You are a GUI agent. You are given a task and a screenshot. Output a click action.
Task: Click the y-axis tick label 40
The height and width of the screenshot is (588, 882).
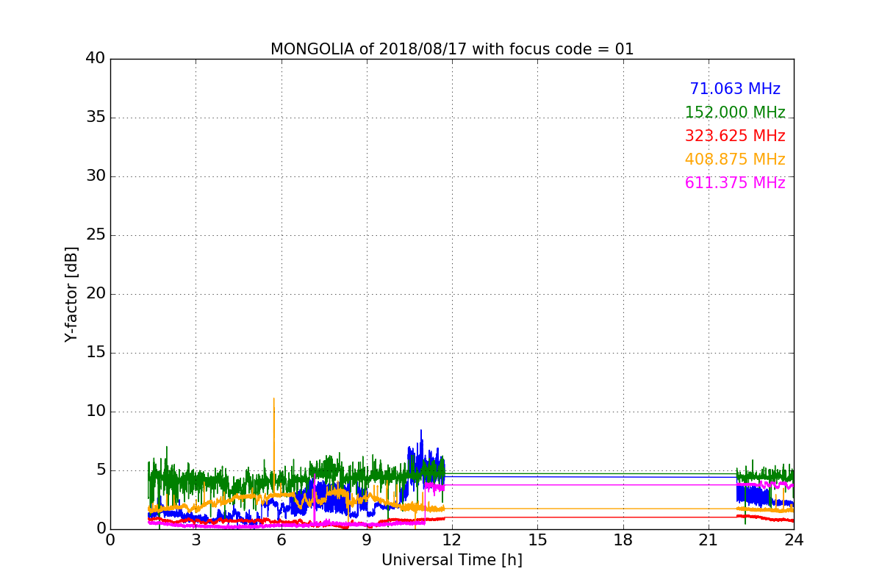pos(96,59)
